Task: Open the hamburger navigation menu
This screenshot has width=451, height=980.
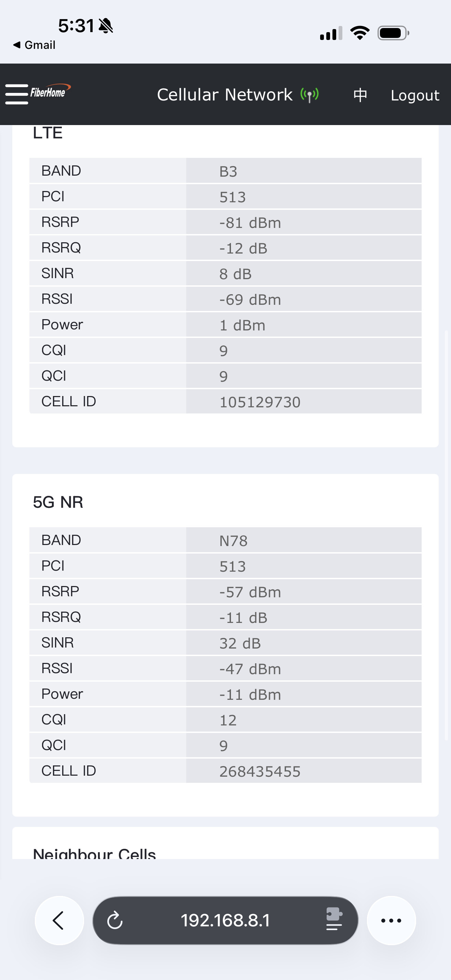Action: tap(16, 94)
